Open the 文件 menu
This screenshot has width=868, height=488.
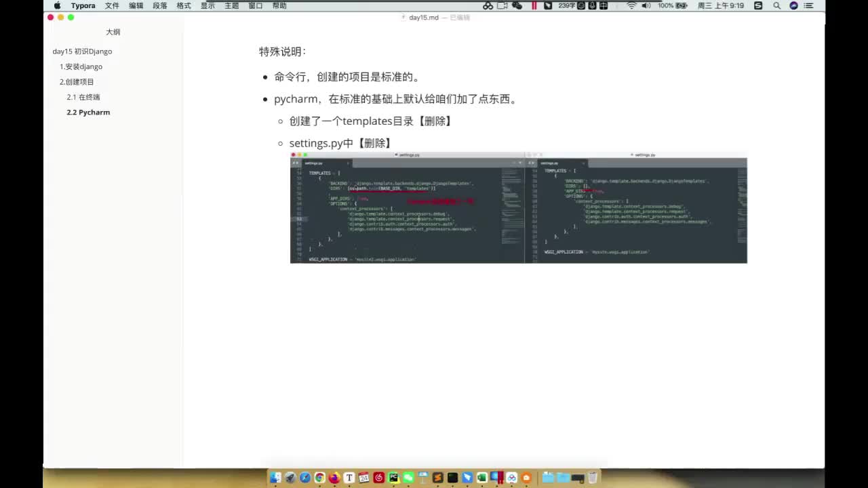click(x=112, y=5)
